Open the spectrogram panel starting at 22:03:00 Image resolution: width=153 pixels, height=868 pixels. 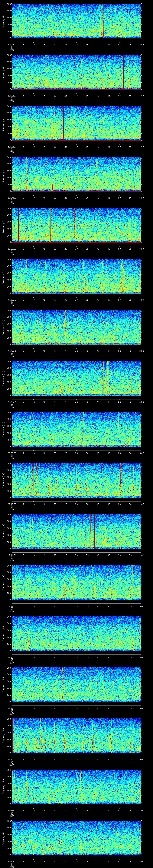coord(77,123)
